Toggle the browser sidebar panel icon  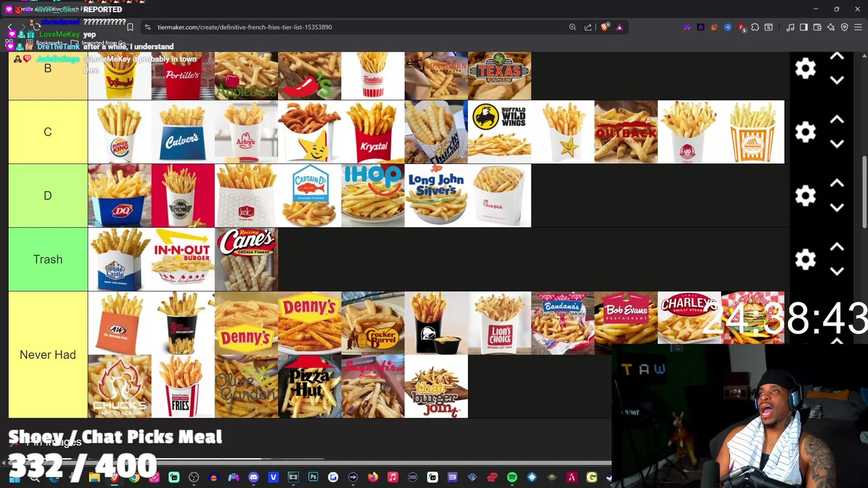tap(804, 27)
